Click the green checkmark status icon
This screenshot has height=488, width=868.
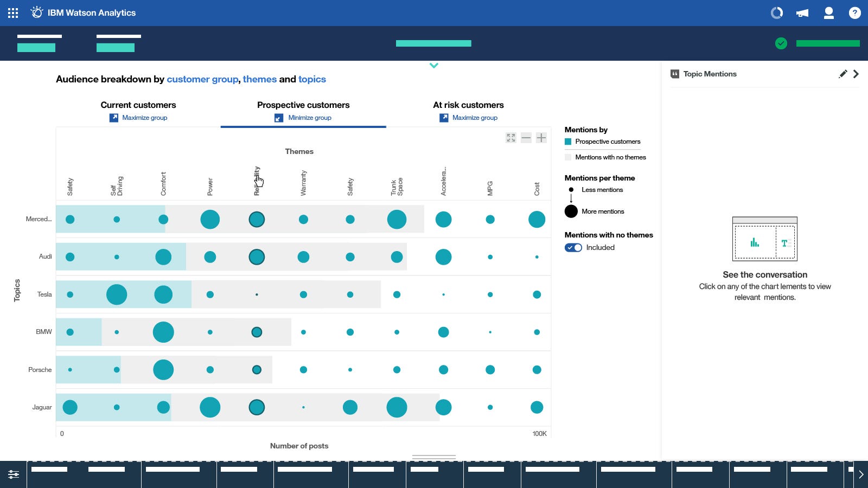pyautogui.click(x=781, y=43)
